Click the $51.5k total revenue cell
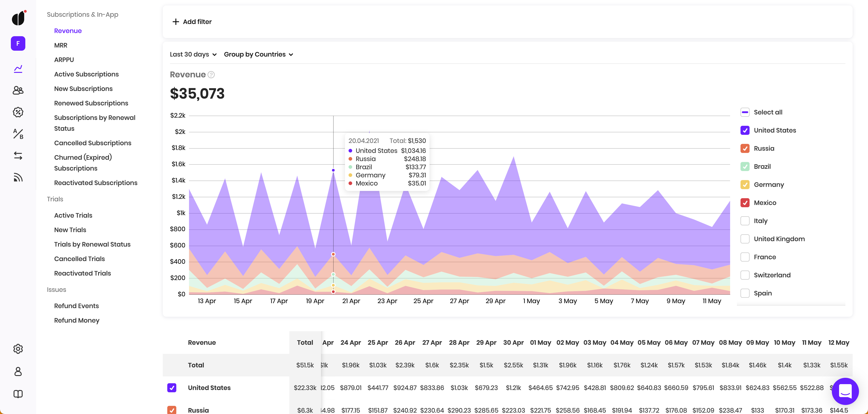This screenshot has height=414, width=868. click(305, 365)
